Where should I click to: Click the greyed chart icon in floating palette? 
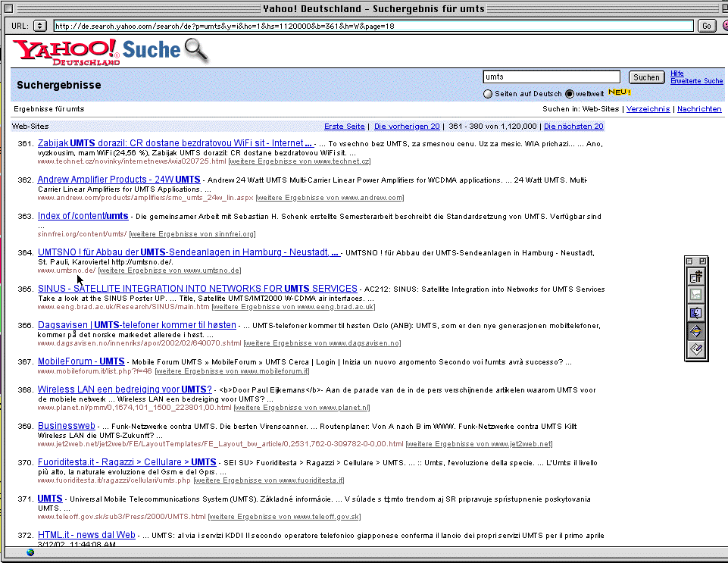697,296
